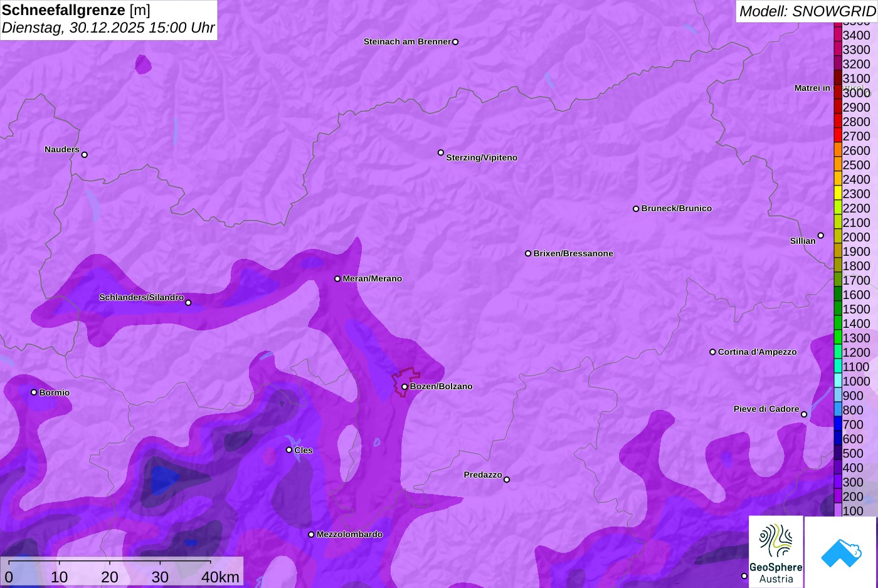Click the Schlanders/Silandro marker dot
Screen dimensions: 878x588
pos(188,303)
